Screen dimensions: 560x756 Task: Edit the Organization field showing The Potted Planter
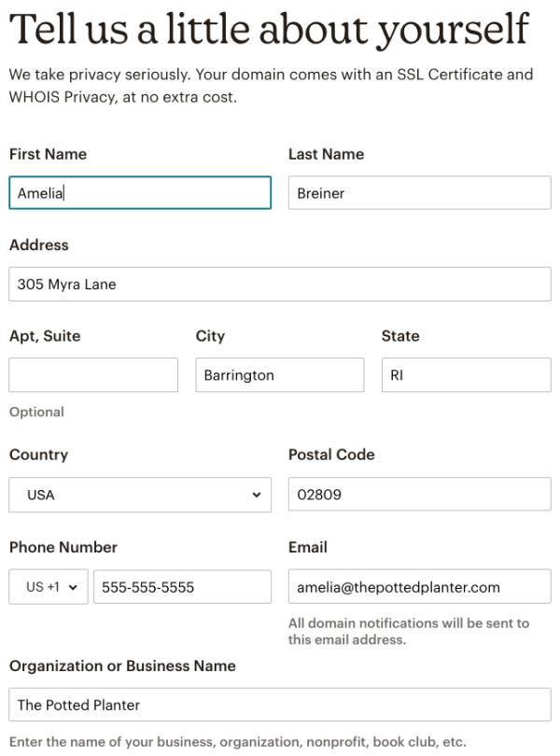280,705
